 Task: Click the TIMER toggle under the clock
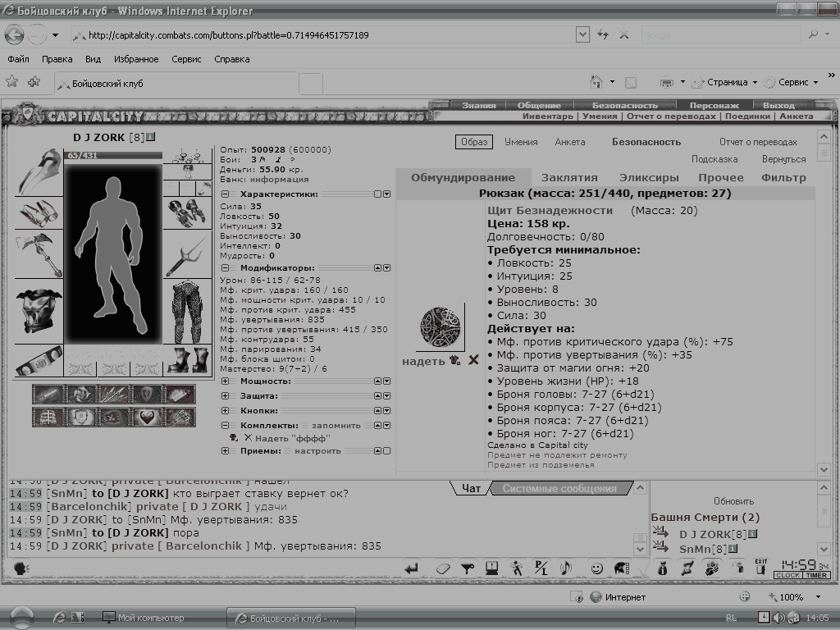tap(816, 575)
